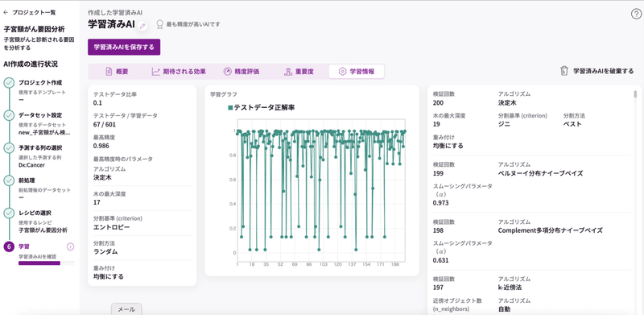Switch to the 概要 tab
Viewport: 644px width, 315px height.
pyautogui.click(x=117, y=72)
